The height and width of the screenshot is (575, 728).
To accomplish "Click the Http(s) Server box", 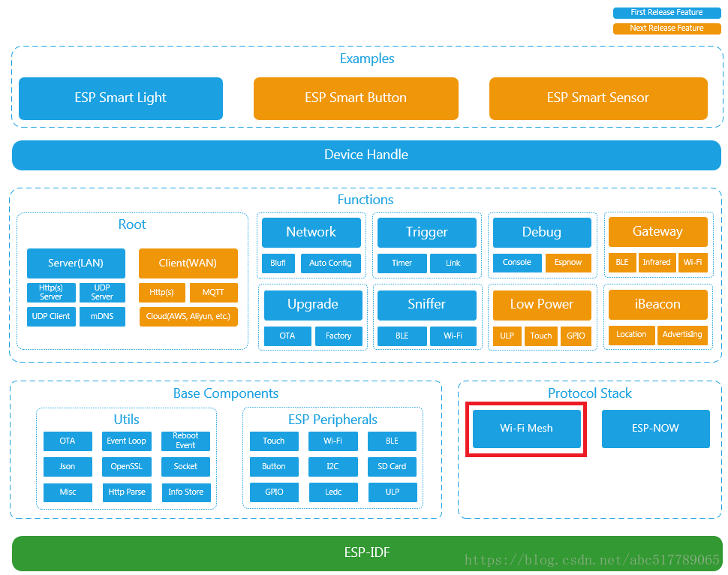I will [x=51, y=293].
